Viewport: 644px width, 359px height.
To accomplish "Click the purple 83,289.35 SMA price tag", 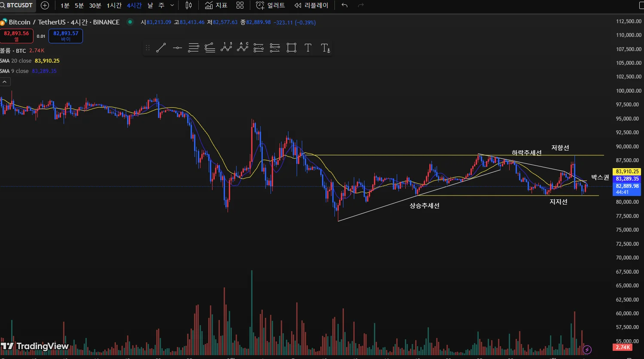I will pyautogui.click(x=627, y=179).
